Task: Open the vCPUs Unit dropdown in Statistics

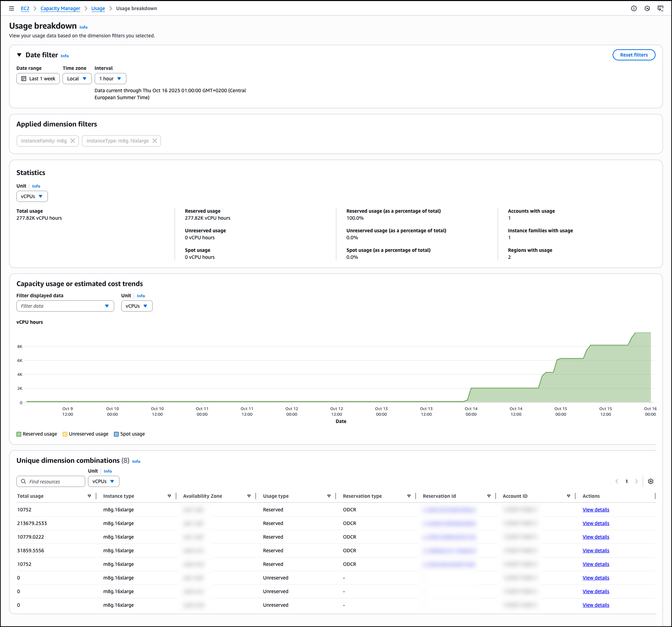Action: 32,196
